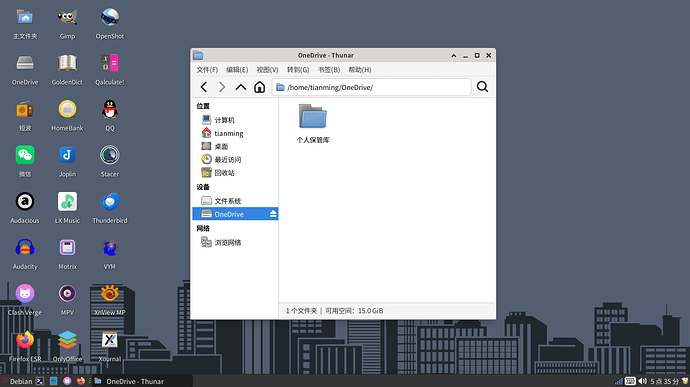Open the 转到(G) menu
The image size is (690, 387).
(298, 70)
